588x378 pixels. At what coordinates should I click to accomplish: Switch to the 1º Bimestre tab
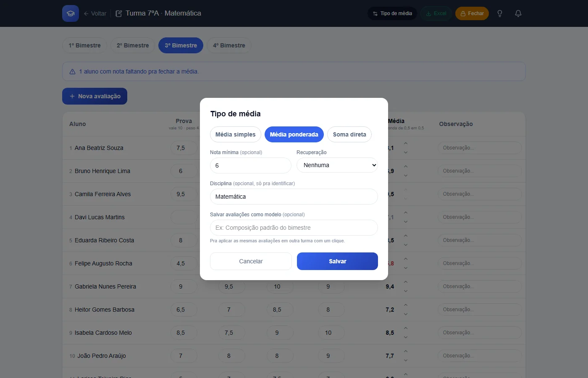[85, 45]
